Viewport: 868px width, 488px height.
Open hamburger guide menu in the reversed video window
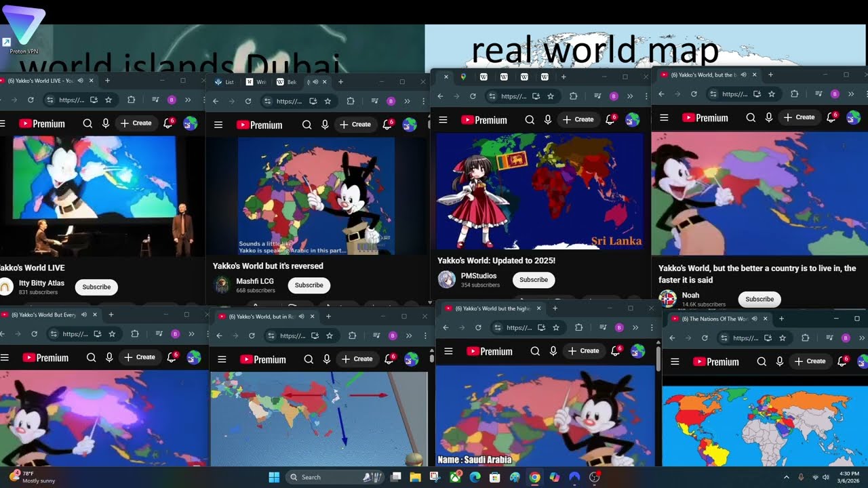tap(218, 125)
